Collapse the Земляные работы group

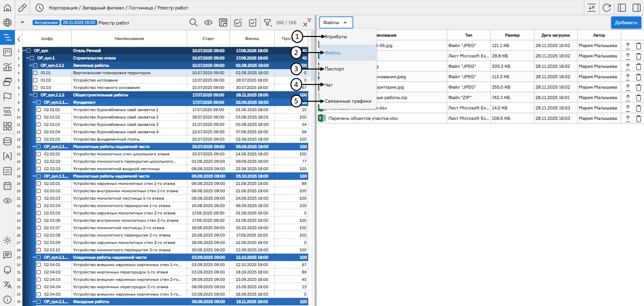[x=31, y=65]
